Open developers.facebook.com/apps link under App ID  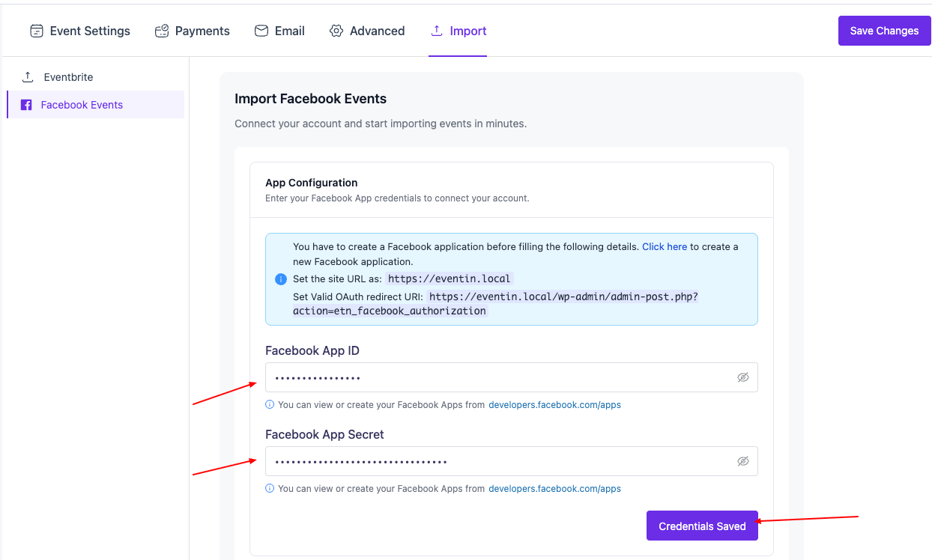coord(554,405)
